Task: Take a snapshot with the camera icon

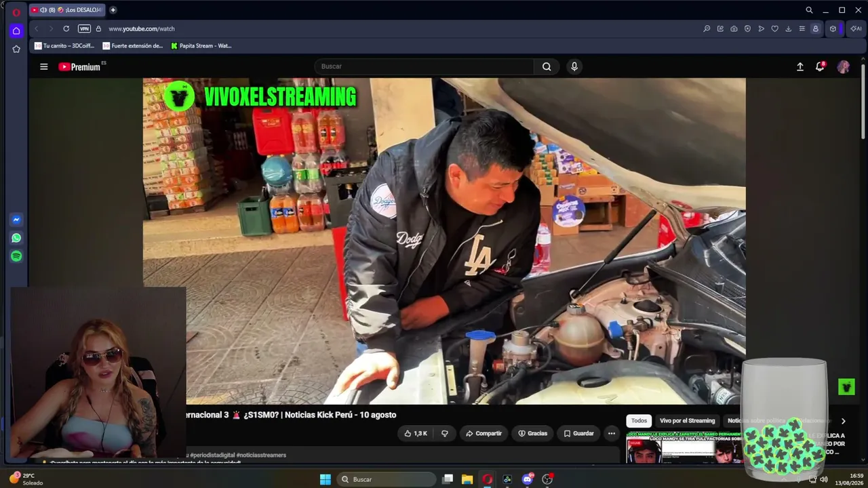Action: pos(734,28)
